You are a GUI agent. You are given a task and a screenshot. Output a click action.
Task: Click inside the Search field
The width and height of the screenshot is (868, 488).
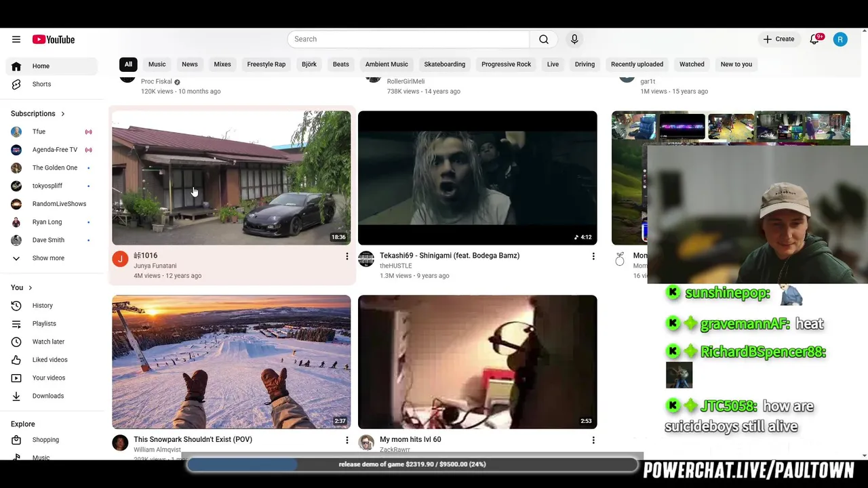tap(408, 39)
